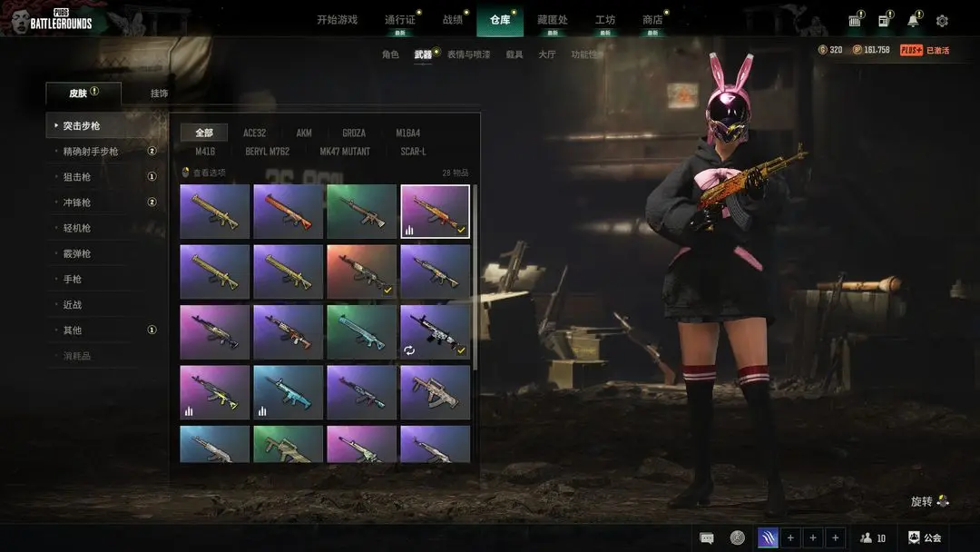The height and width of the screenshot is (552, 980).
Task: Open the 战绩 tab
Action: click(453, 20)
